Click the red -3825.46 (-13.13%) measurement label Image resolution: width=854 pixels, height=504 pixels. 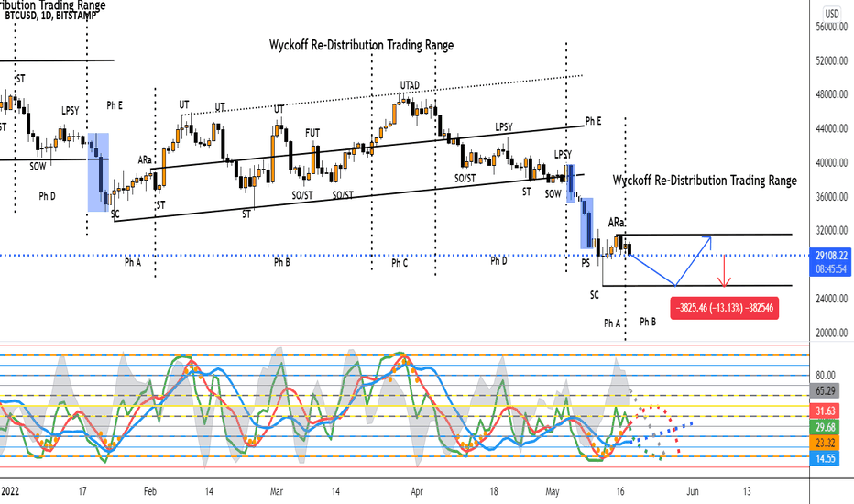(724, 308)
